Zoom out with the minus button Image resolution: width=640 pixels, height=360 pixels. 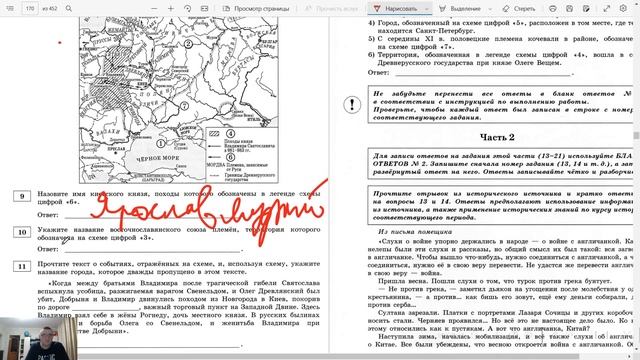[154, 9]
